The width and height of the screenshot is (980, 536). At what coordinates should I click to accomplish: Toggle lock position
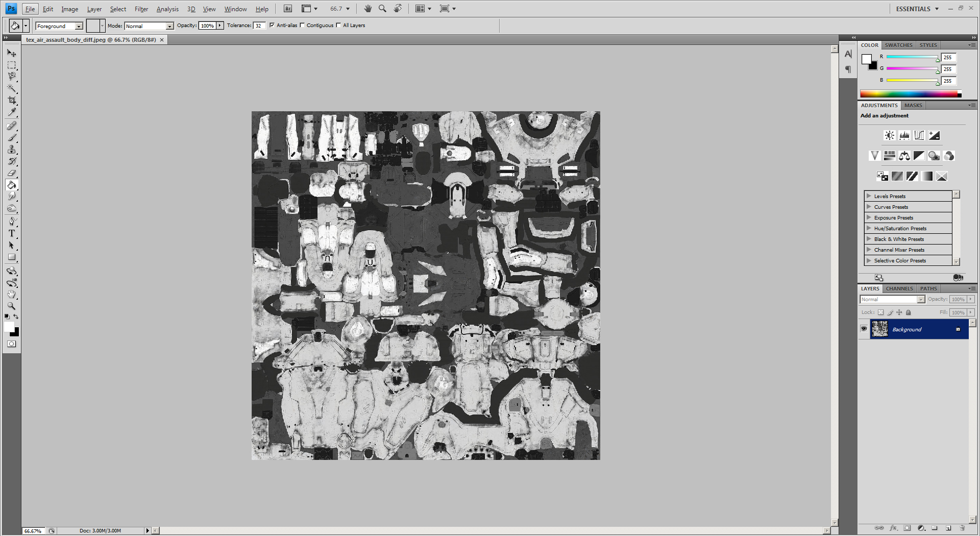coord(899,312)
